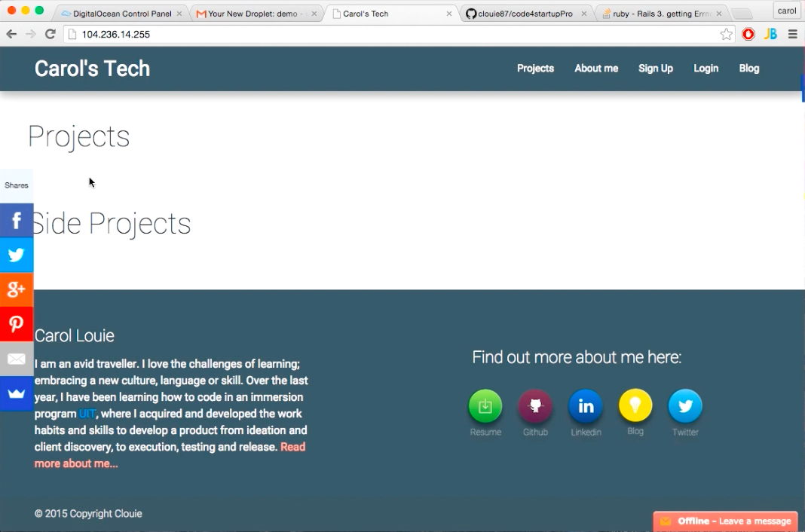Viewport: 805px width, 532px height.
Task: Click the carol profile button
Action: 786,11
